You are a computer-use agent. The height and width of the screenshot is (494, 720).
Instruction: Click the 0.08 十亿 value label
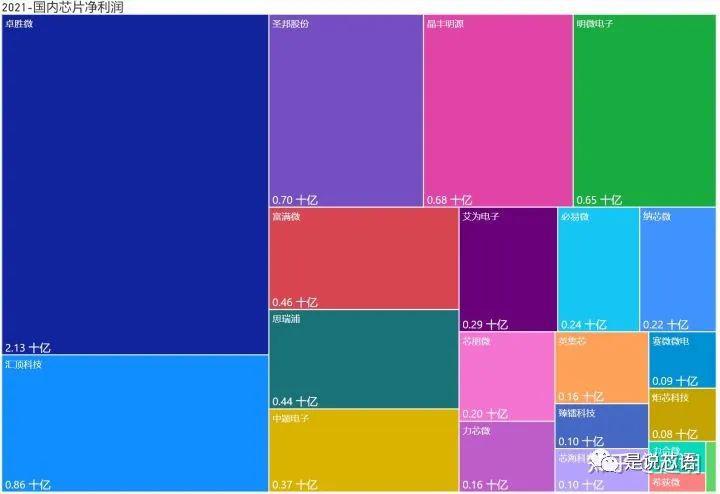point(675,434)
